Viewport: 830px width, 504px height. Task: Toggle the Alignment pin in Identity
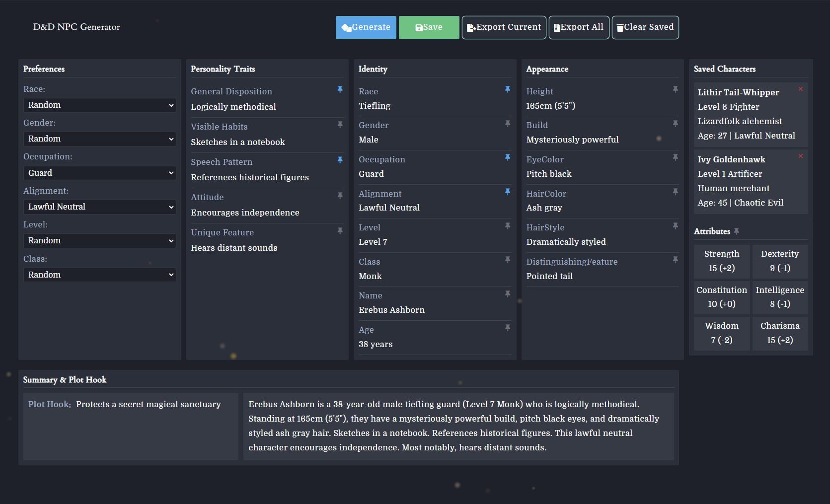click(508, 192)
